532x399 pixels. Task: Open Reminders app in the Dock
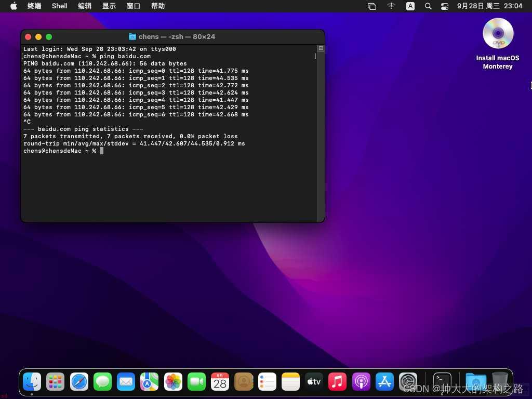tap(267, 381)
